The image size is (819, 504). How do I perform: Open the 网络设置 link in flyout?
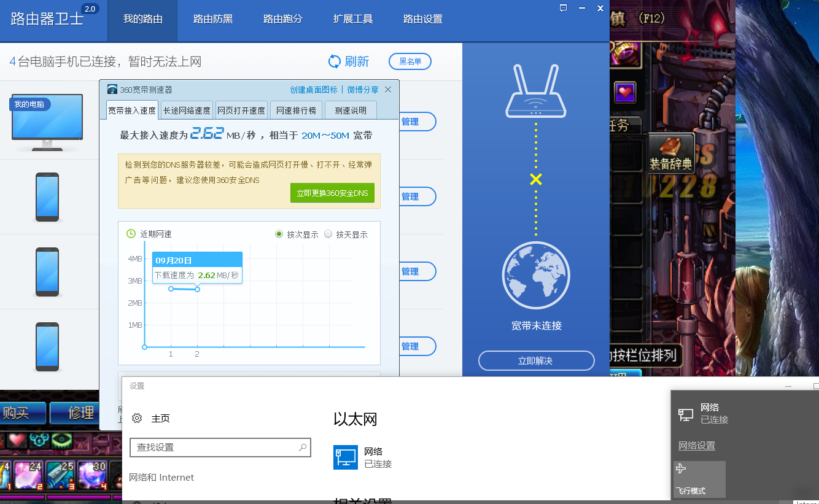[697, 446]
